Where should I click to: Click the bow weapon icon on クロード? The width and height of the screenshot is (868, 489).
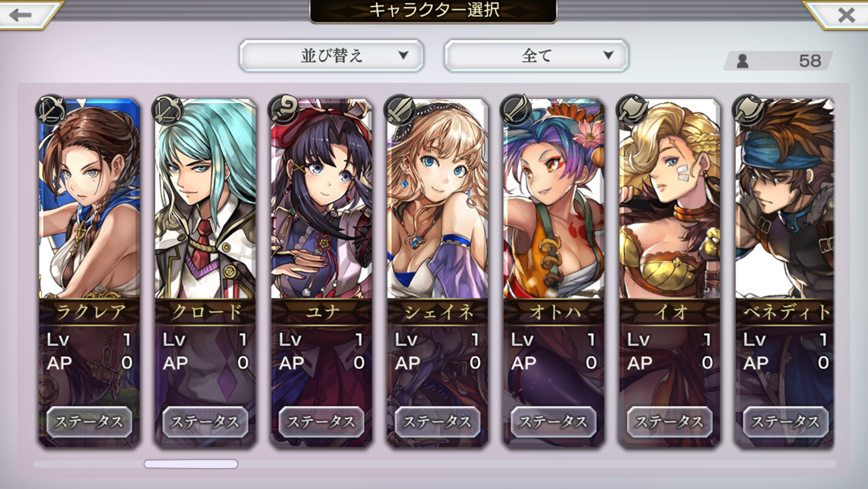167,109
